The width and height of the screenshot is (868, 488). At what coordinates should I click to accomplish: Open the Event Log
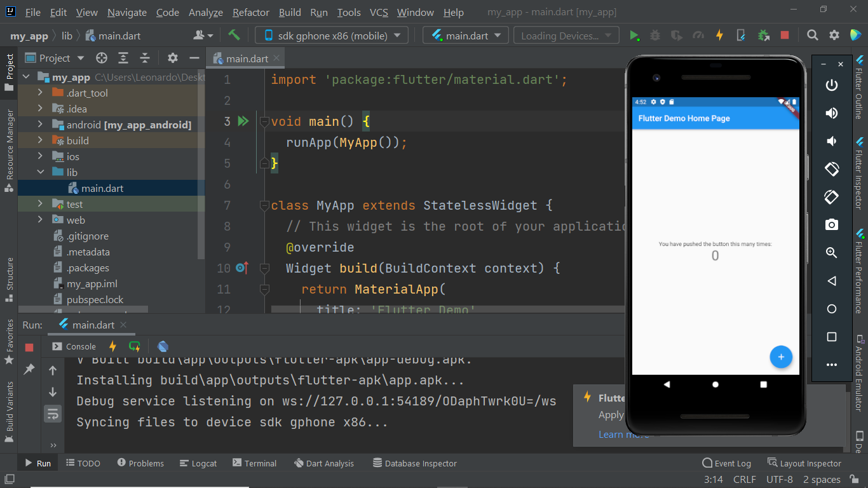[x=726, y=463]
